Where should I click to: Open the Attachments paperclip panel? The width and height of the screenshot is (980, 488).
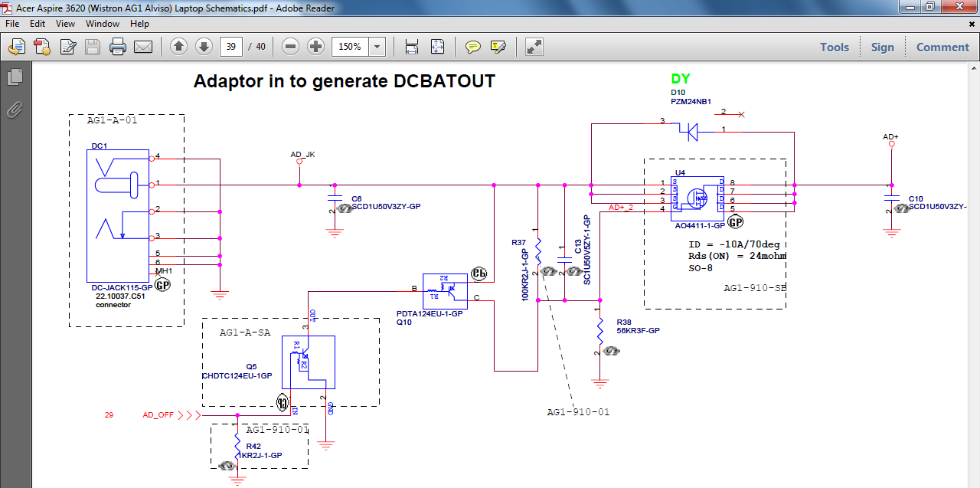(x=15, y=110)
